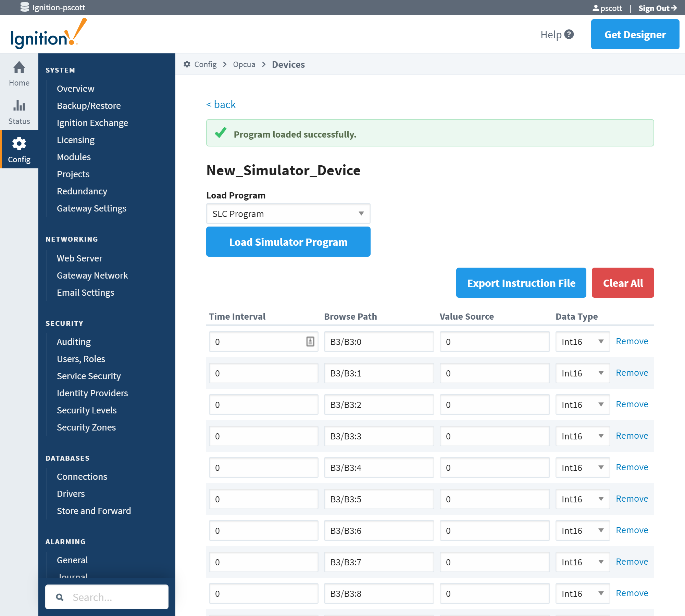Click Opcua in the breadcrumb
Viewport: 685px width, 616px height.
[x=244, y=64]
